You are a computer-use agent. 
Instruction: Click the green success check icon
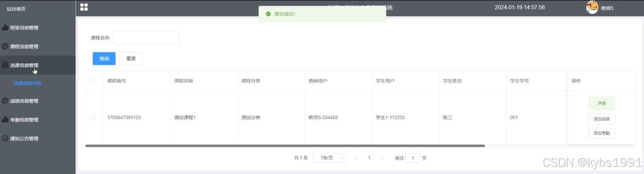coord(268,14)
